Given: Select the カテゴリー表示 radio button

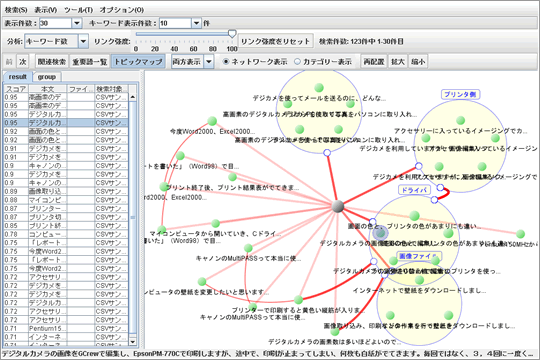Looking at the screenshot, I should [x=298, y=62].
